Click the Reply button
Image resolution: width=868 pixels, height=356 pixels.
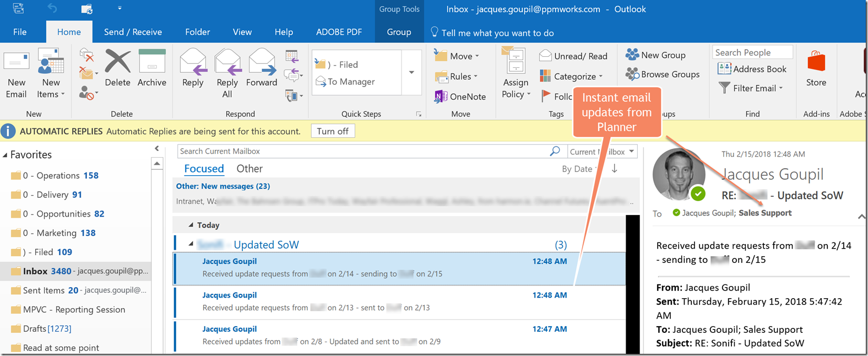[x=193, y=69]
